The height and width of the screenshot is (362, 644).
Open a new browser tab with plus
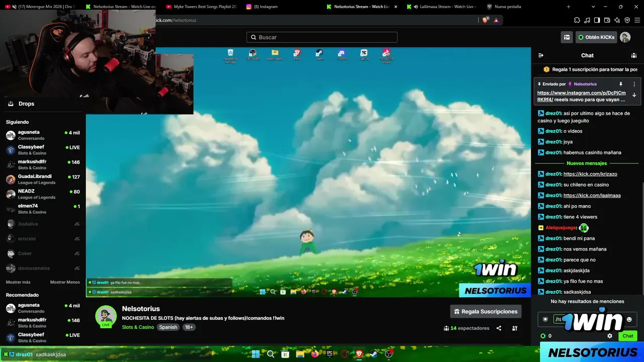pyautogui.click(x=569, y=7)
